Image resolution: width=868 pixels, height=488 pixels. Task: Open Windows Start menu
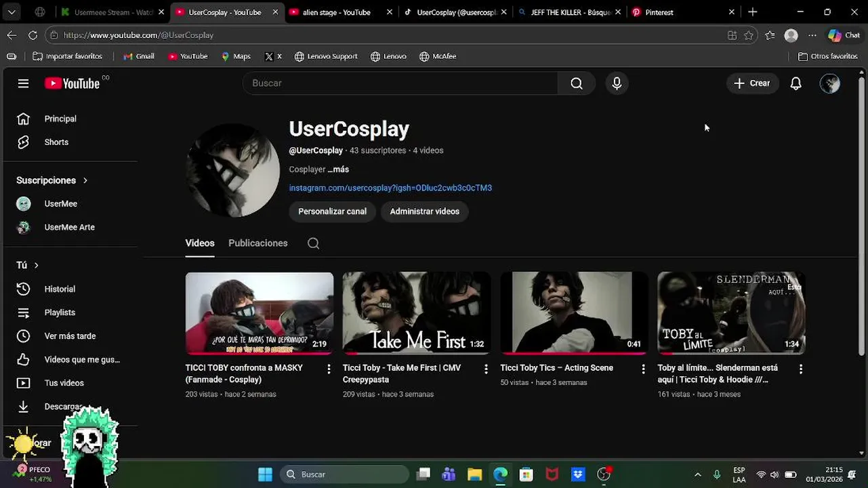(265, 474)
